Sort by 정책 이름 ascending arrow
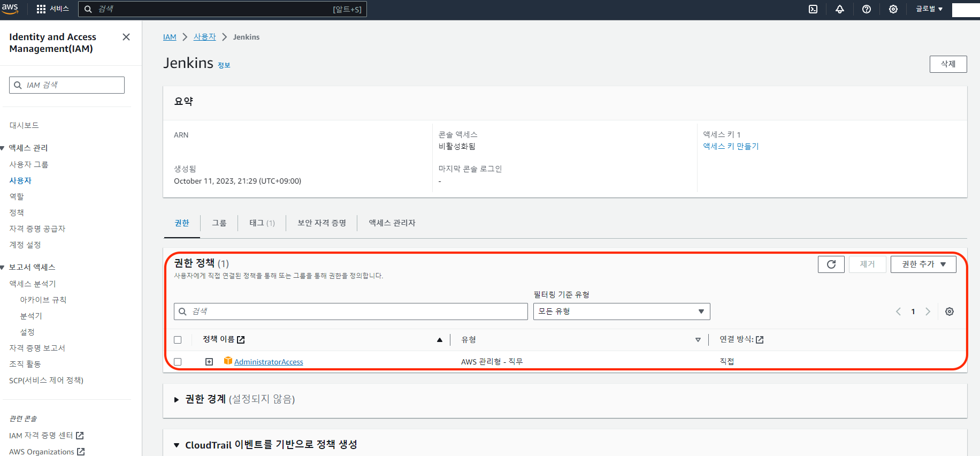Image resolution: width=980 pixels, height=456 pixels. pyautogui.click(x=440, y=340)
